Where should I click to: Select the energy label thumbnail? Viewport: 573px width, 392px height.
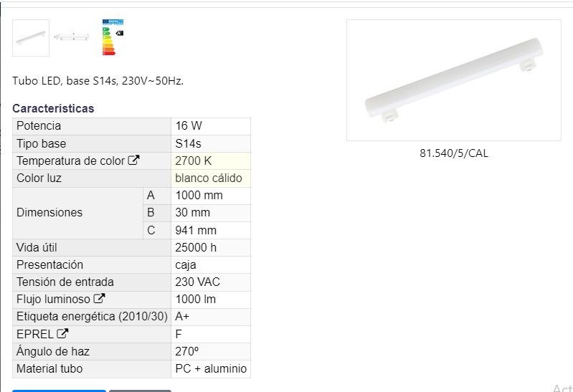click(x=113, y=37)
